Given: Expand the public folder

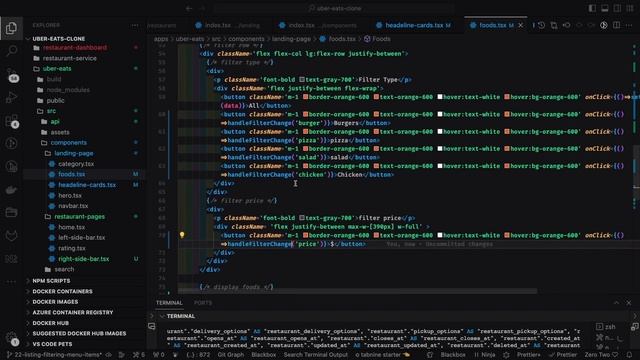Looking at the screenshot, I should click(x=56, y=100).
